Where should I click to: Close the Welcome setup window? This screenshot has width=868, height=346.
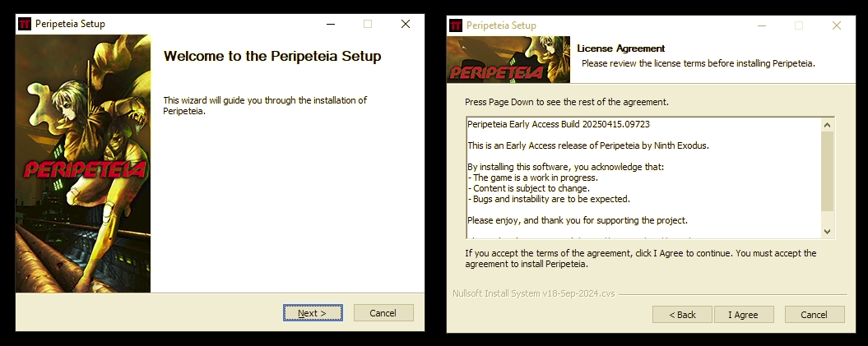pos(406,24)
